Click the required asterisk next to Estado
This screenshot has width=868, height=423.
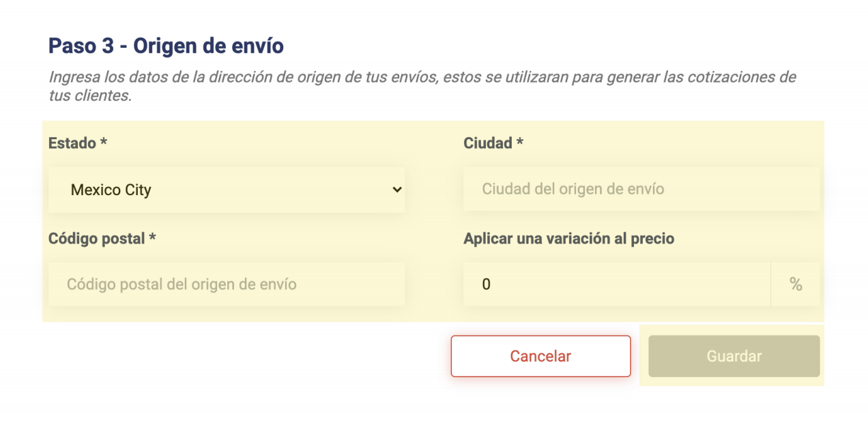pyautogui.click(x=104, y=142)
